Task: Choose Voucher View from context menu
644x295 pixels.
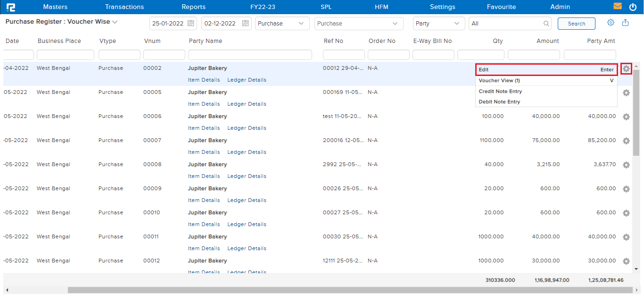Action: pos(499,81)
